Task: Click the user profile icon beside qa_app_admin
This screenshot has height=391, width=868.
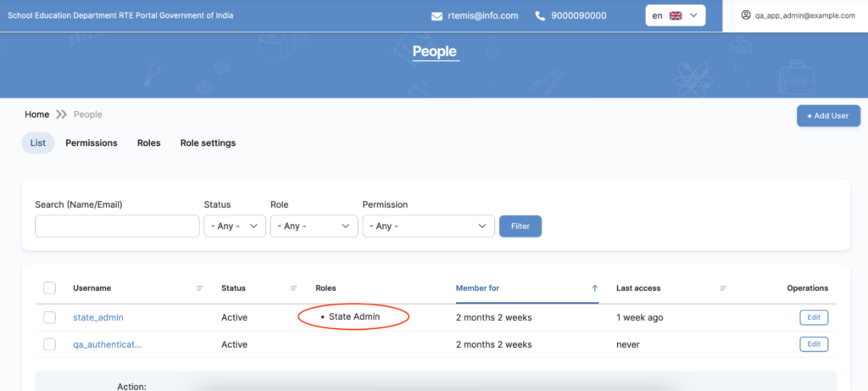Action: pos(746,15)
